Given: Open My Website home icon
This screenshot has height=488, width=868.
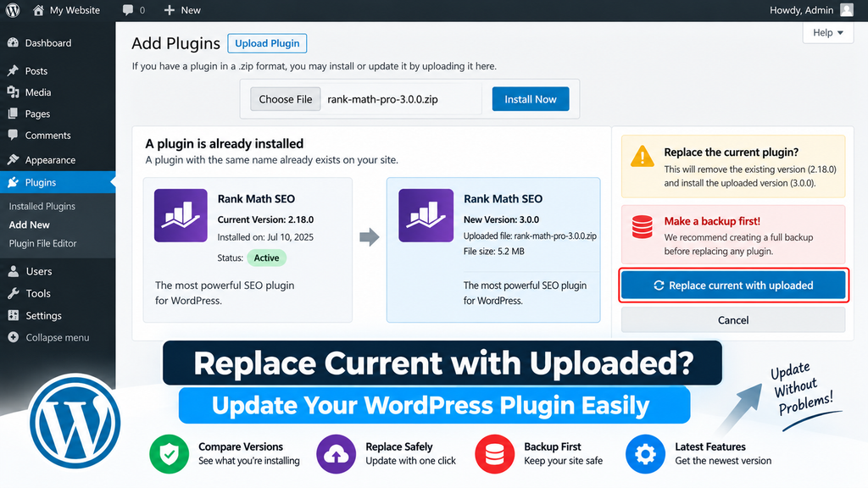Looking at the screenshot, I should pyautogui.click(x=38, y=10).
